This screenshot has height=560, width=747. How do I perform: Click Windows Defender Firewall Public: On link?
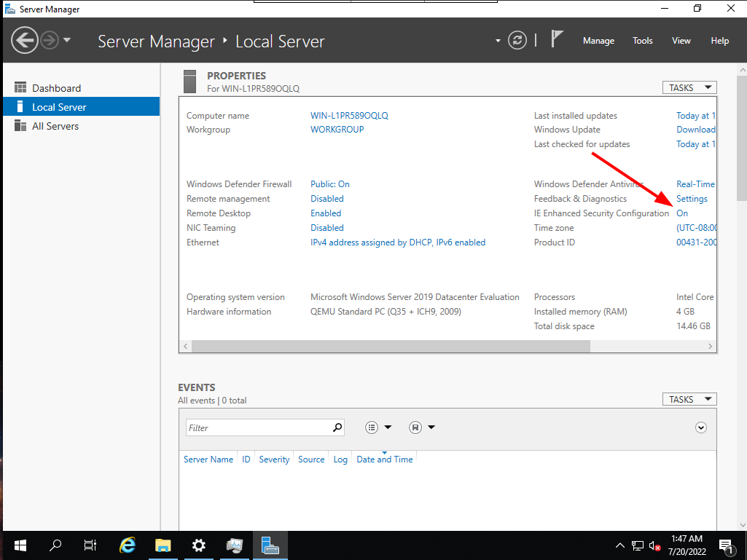click(x=329, y=184)
